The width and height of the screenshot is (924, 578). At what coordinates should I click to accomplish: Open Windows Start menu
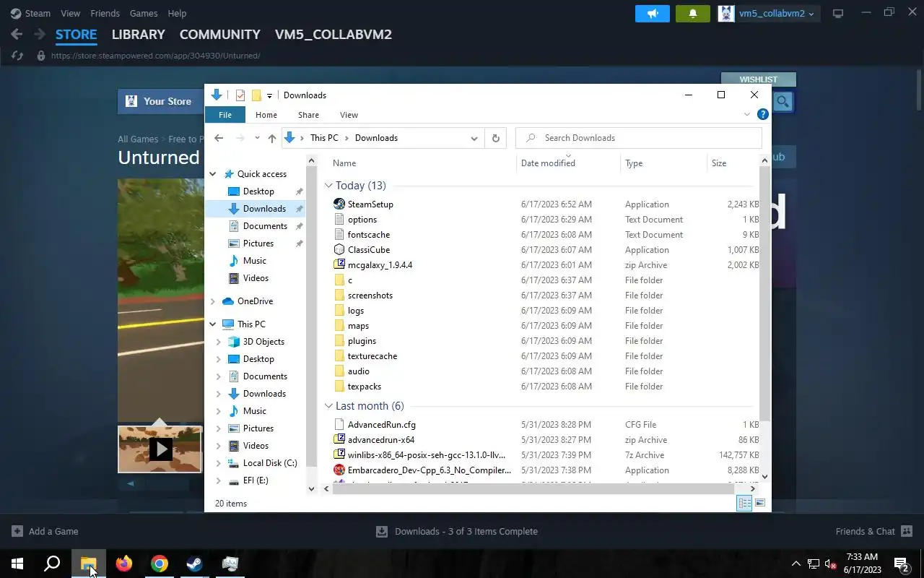[17, 564]
